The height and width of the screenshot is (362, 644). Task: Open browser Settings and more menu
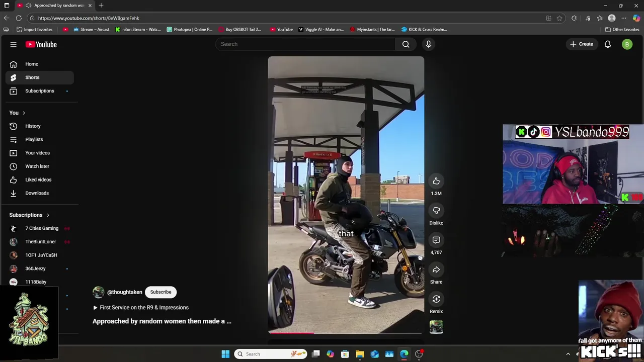coord(624,18)
